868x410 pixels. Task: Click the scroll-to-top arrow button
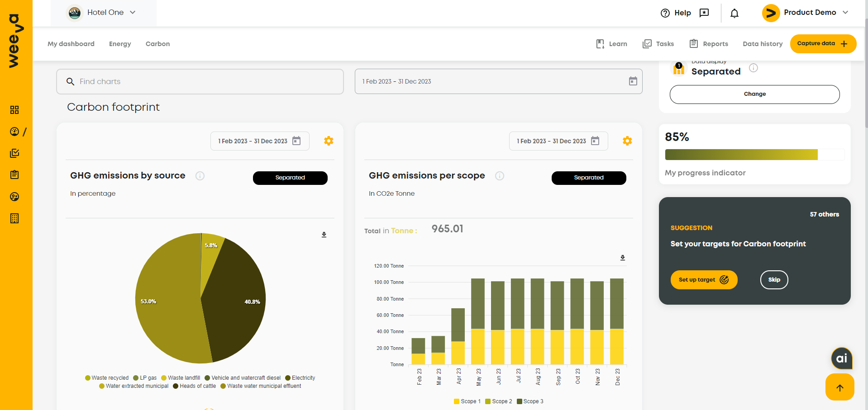(839, 387)
